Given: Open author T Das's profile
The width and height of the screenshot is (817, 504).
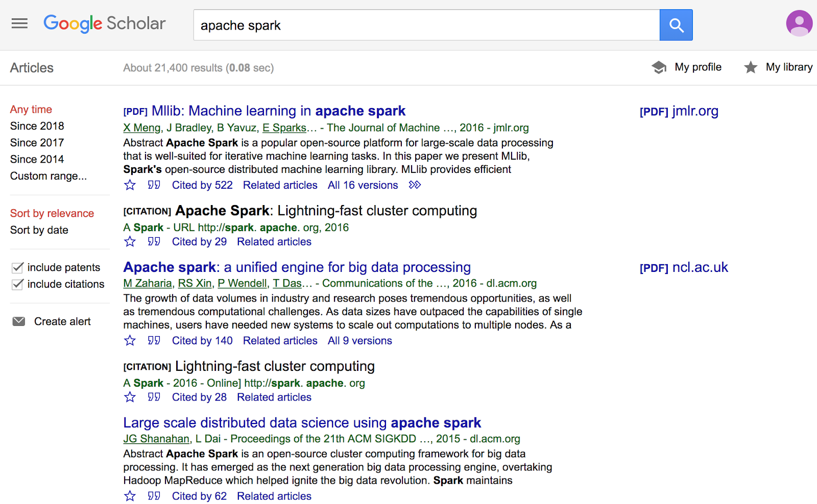Looking at the screenshot, I should point(287,284).
